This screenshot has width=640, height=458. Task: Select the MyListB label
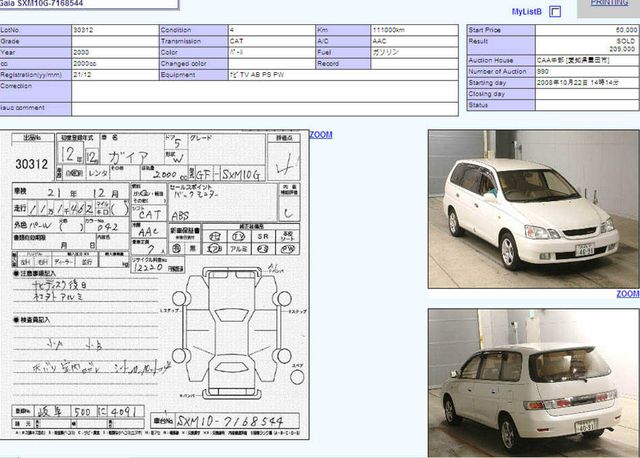point(527,12)
